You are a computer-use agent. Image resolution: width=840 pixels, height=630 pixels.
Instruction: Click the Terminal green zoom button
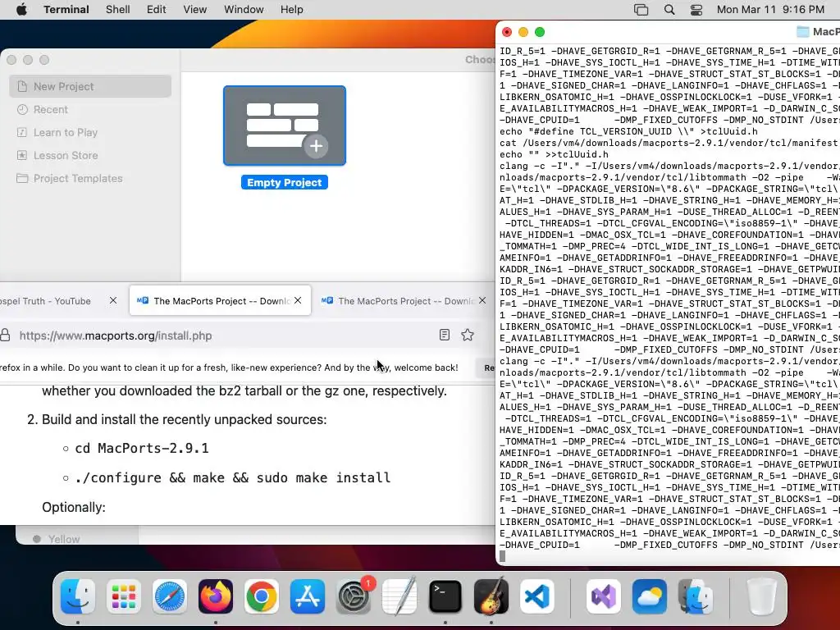point(540,32)
